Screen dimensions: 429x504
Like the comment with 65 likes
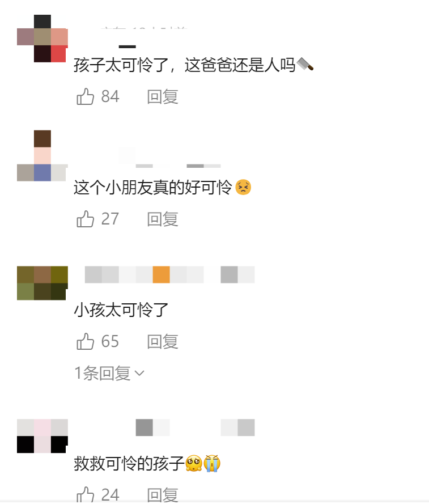(x=85, y=341)
